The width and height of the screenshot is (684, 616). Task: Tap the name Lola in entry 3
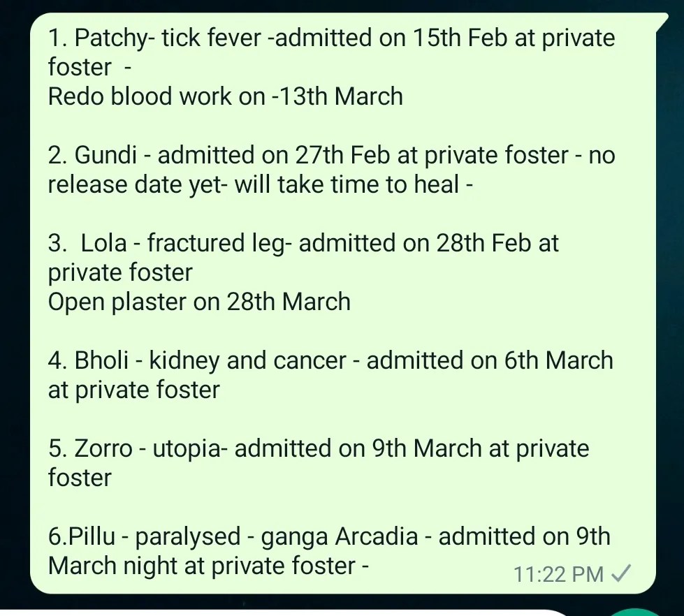(x=104, y=243)
